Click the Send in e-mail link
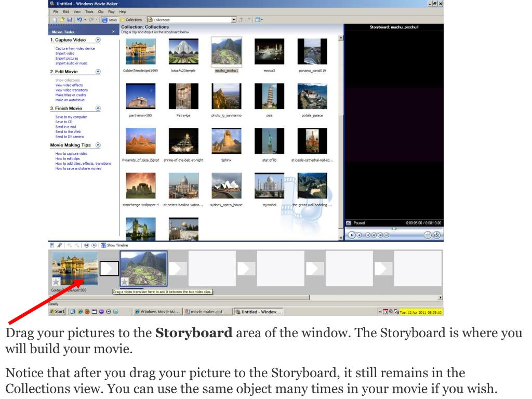 pos(65,127)
